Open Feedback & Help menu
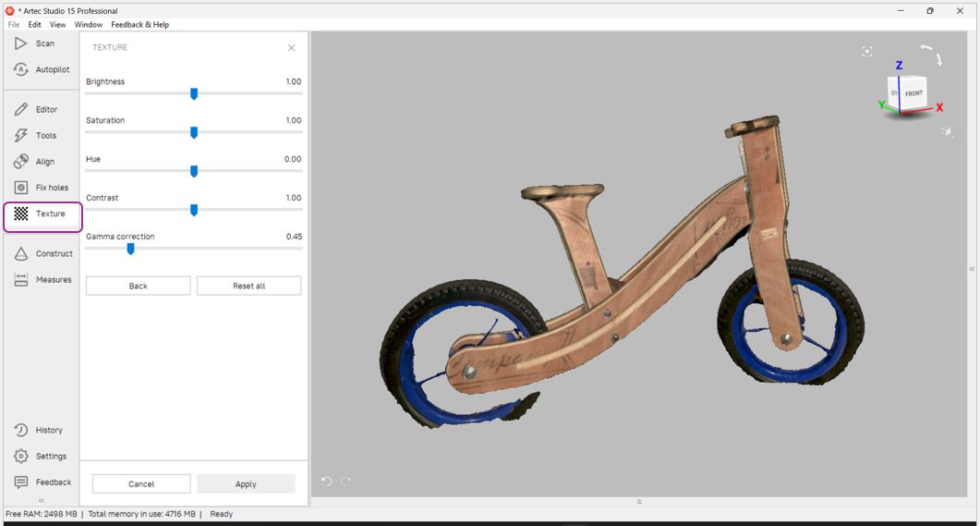980x526 pixels. (x=140, y=24)
